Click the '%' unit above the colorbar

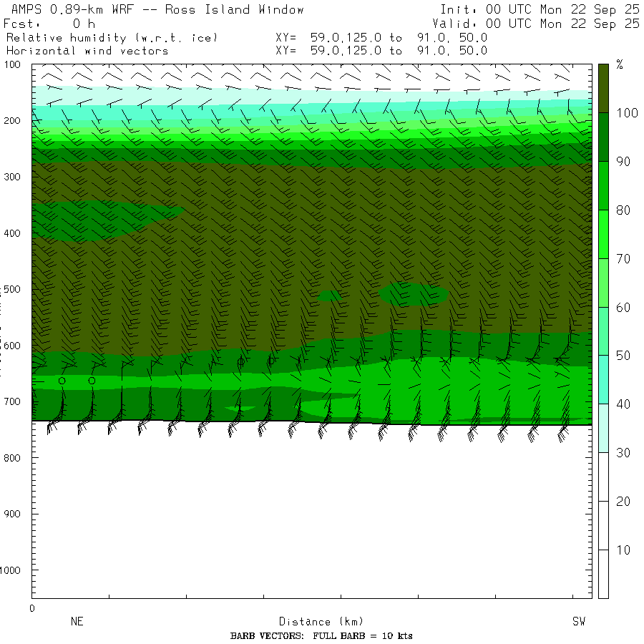pos(620,64)
